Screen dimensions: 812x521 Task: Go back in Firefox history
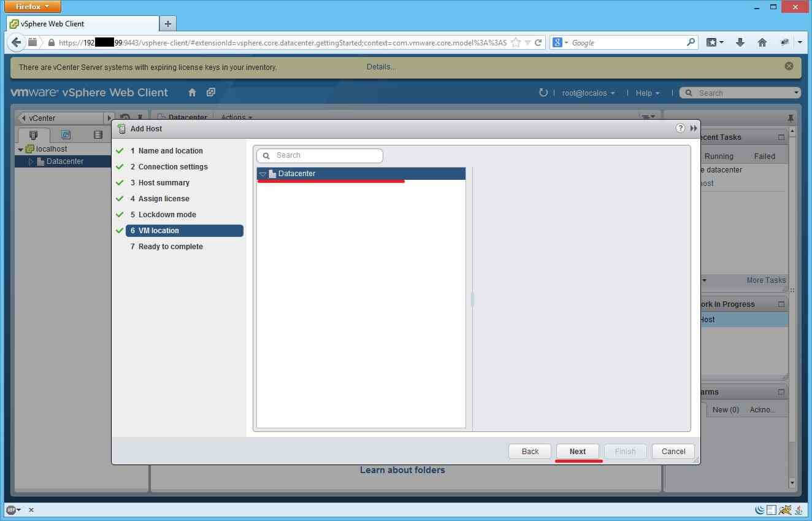[x=16, y=42]
